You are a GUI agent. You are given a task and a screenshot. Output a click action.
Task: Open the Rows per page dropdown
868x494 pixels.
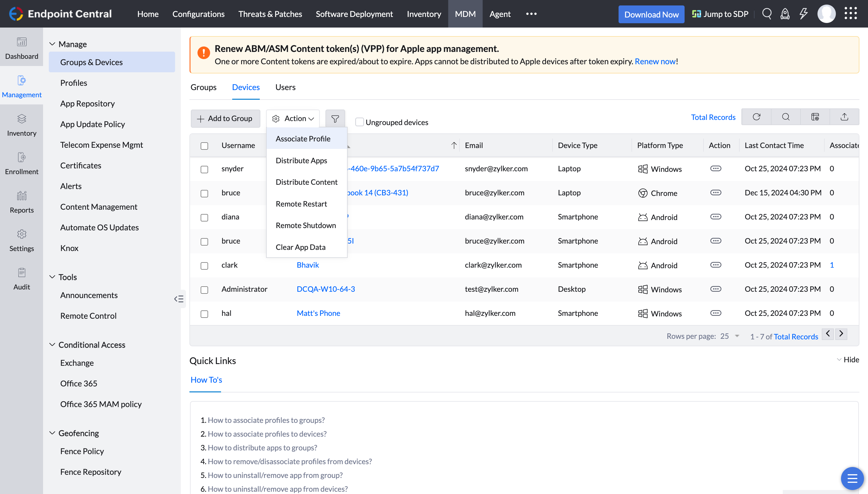(729, 336)
